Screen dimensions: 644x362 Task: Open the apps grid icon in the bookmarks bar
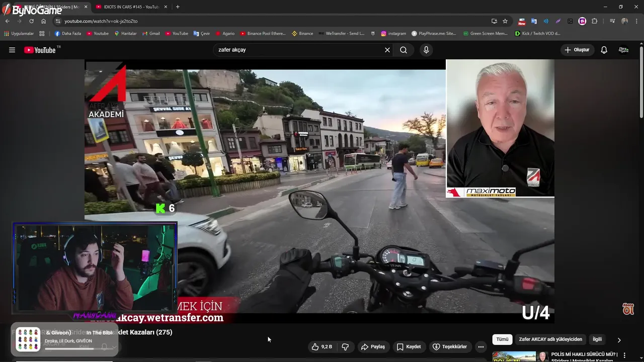42,34
